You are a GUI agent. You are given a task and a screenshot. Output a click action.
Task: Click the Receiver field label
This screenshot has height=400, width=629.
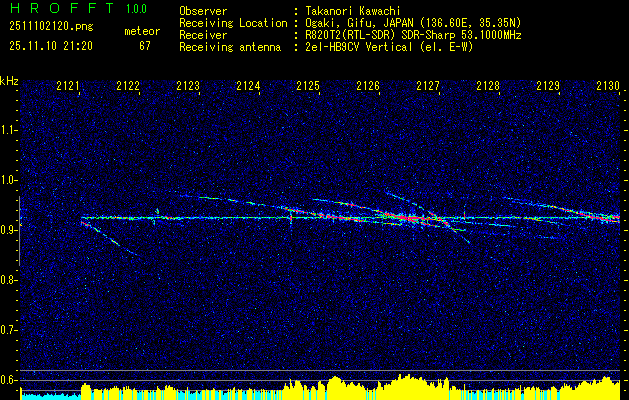pos(203,35)
